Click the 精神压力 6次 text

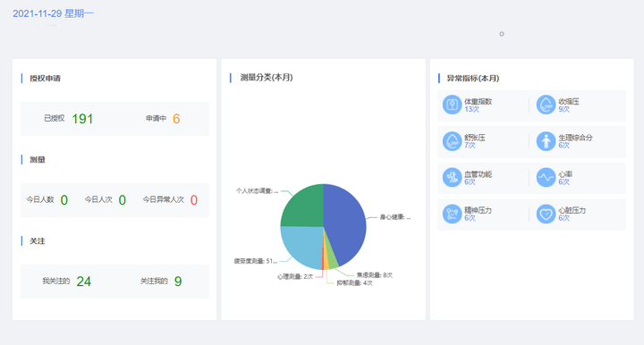click(x=478, y=214)
